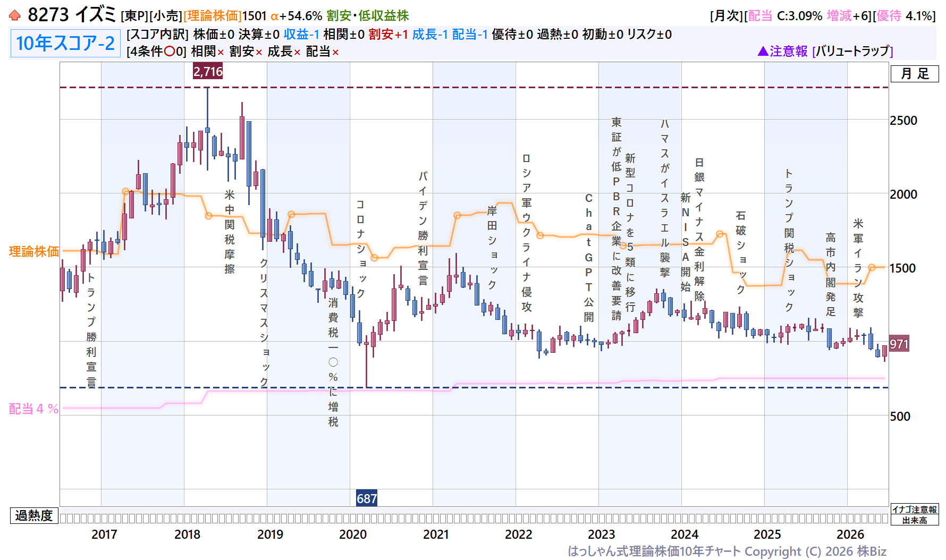Click the 2000 price axis label
The height and width of the screenshot is (560, 946).
(903, 194)
